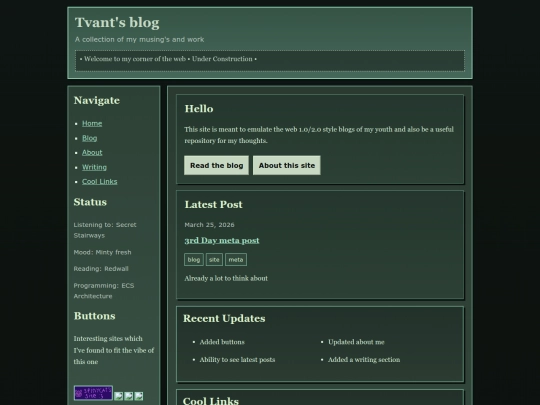Click the tagline 'A collection of my musing's and work'
Image resolution: width=540 pixels, height=405 pixels.
pyautogui.click(x=139, y=40)
